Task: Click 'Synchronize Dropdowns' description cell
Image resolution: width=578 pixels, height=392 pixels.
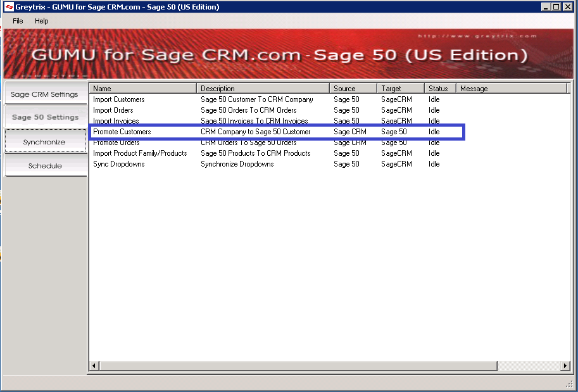Action: click(237, 164)
